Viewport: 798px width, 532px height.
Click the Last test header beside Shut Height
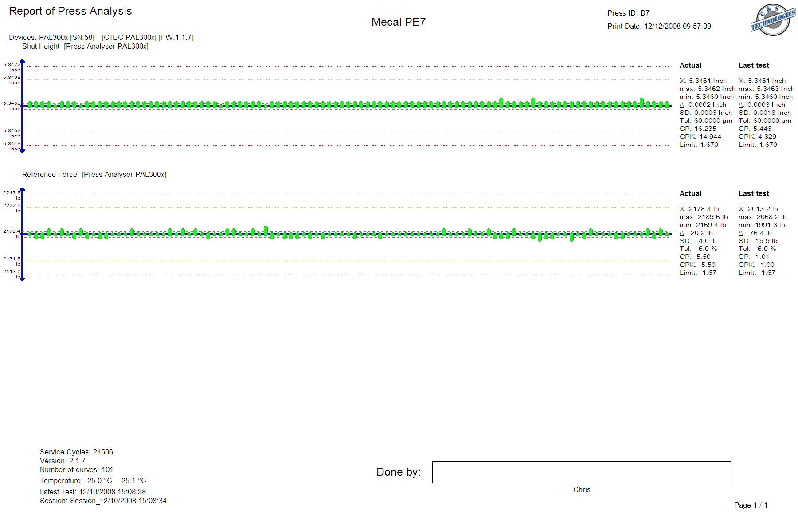(x=754, y=66)
